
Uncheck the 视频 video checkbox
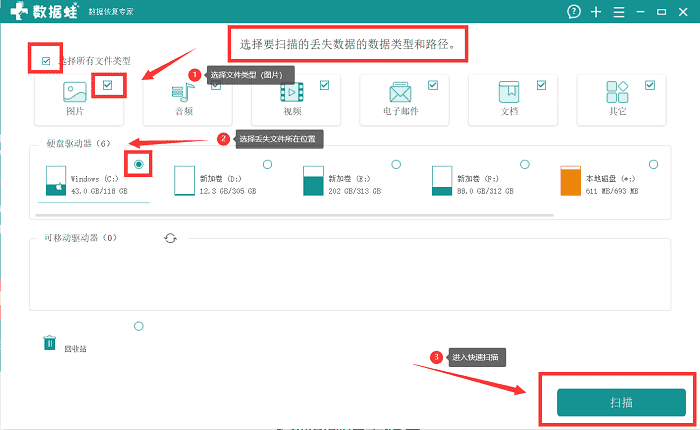coord(325,85)
